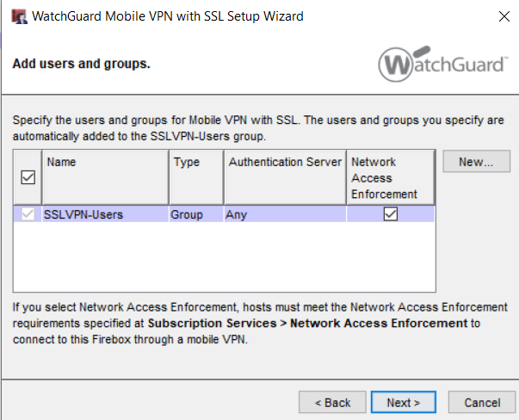The image size is (519, 420).
Task: Click the Authentication Server column header
Action: click(285, 177)
